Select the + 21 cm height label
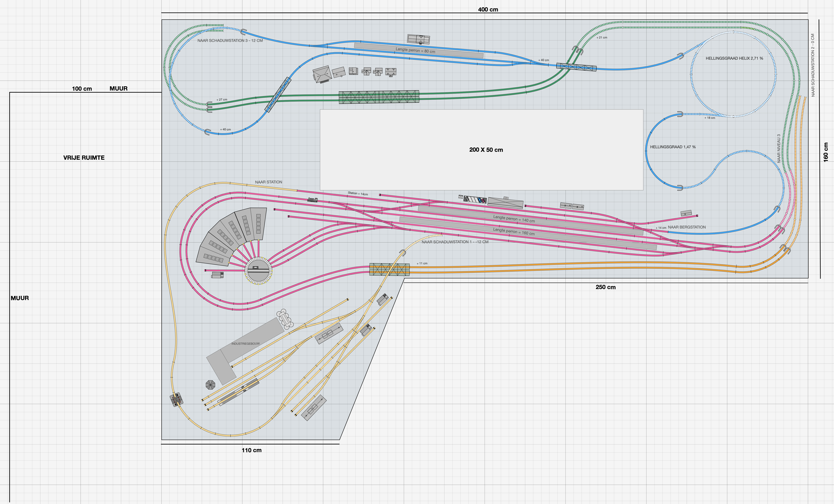834x504 pixels. click(602, 38)
